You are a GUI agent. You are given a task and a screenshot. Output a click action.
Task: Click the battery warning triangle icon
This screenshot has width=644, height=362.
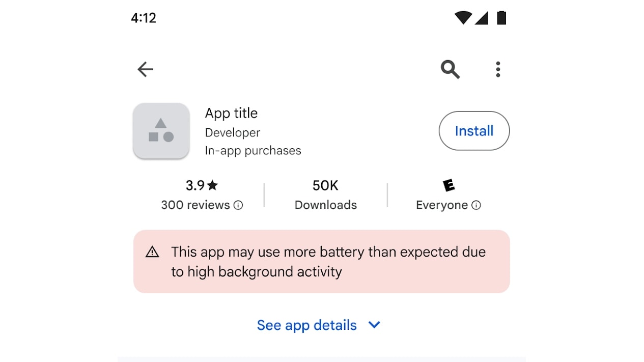153,251
